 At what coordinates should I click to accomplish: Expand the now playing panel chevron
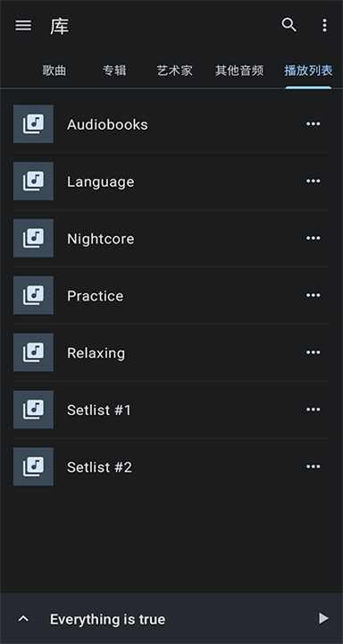24,619
